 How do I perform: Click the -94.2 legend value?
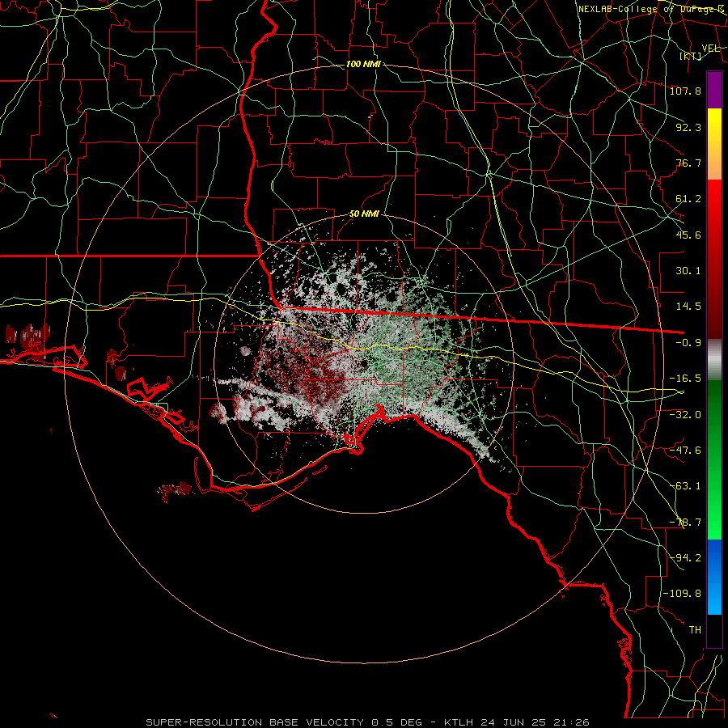(x=685, y=558)
